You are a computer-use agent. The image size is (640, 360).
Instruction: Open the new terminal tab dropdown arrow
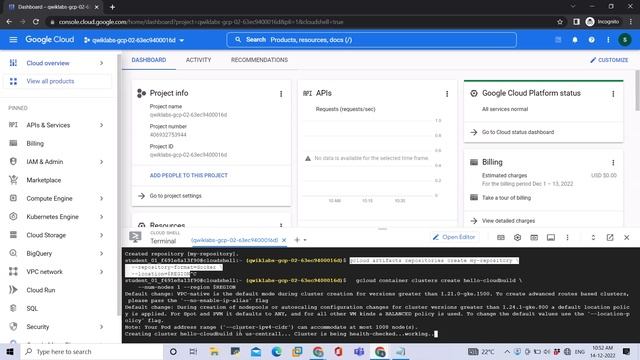coord(305,240)
